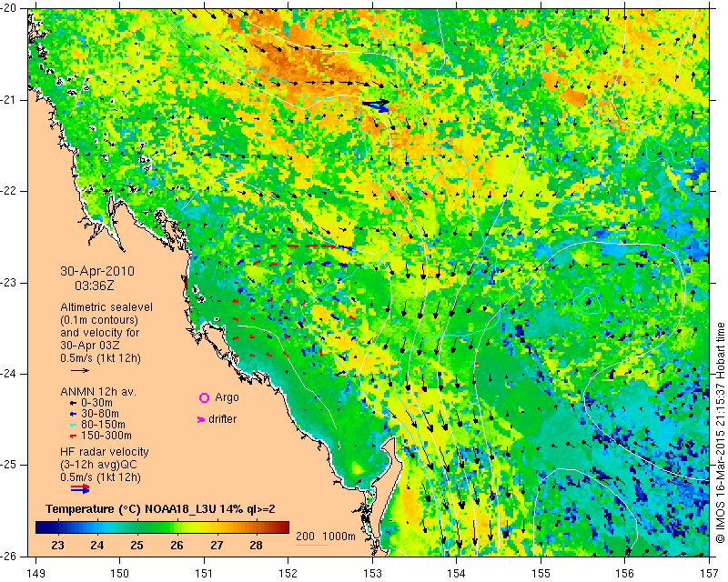Click the longitude axis label 155

(x=541, y=574)
